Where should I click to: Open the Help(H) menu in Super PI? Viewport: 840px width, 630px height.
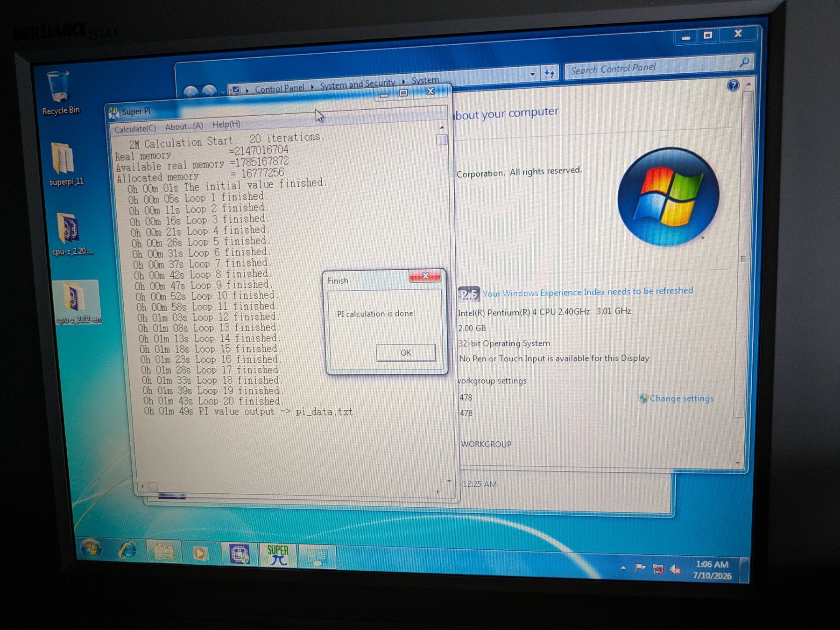click(226, 124)
